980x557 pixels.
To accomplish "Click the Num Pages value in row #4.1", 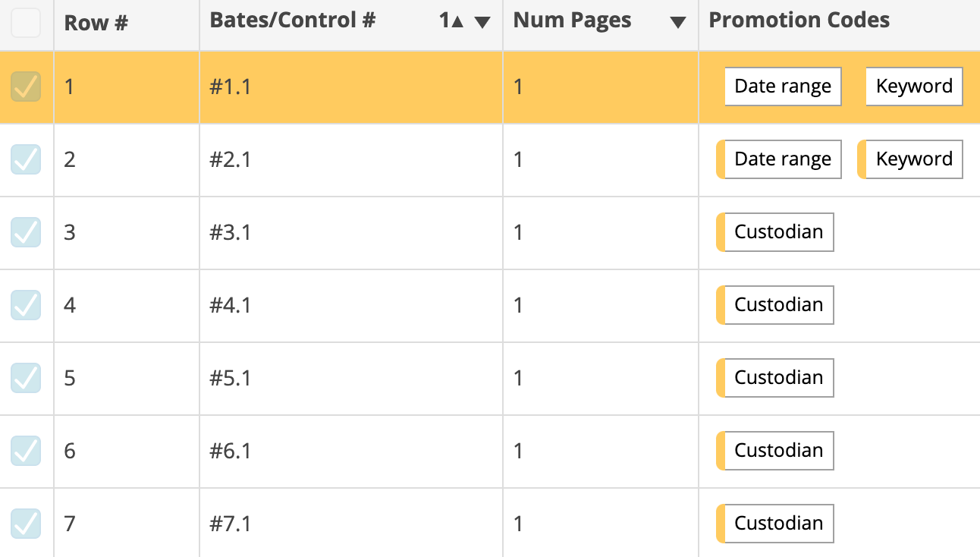I will click(518, 305).
